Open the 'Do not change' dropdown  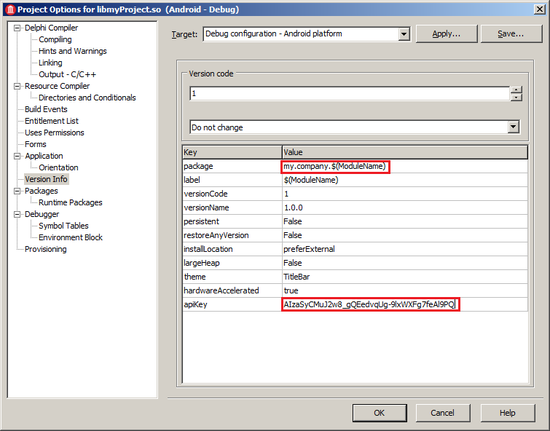point(513,127)
